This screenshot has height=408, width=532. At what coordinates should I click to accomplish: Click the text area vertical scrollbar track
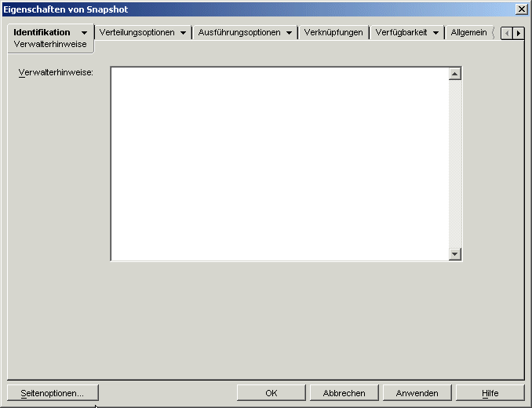click(x=455, y=164)
